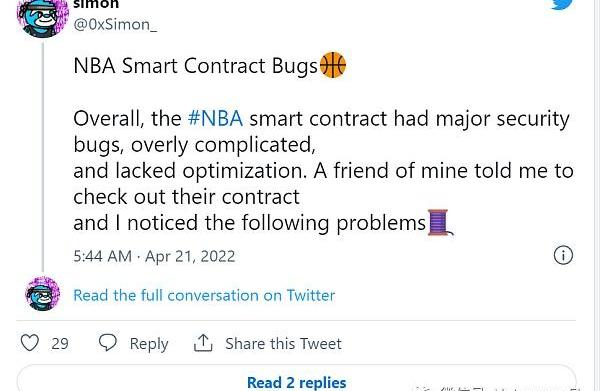Click the simon display name
The image size is (600, 391).
(x=96, y=4)
